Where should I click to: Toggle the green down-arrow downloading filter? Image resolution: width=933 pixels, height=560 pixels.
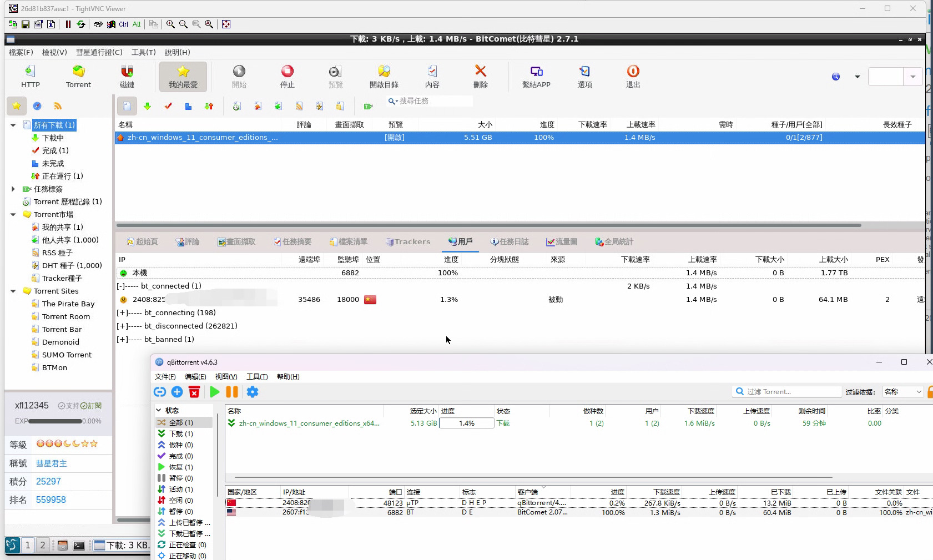pyautogui.click(x=147, y=106)
